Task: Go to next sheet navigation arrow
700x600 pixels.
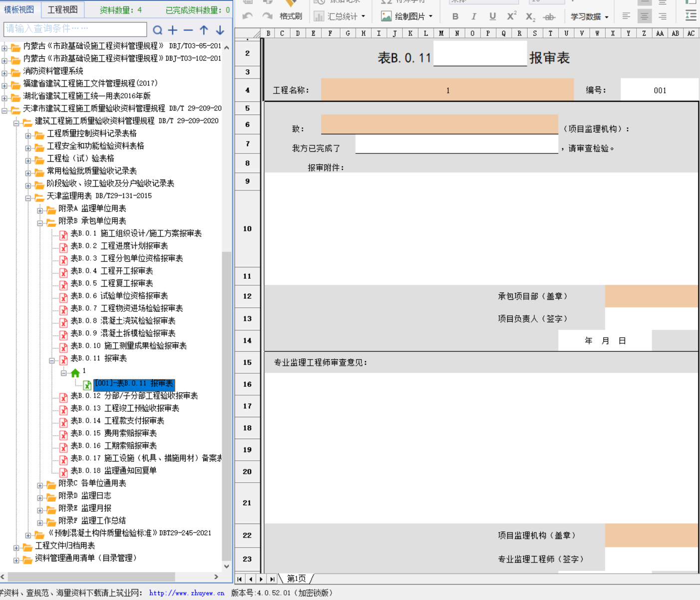Action: [x=261, y=579]
